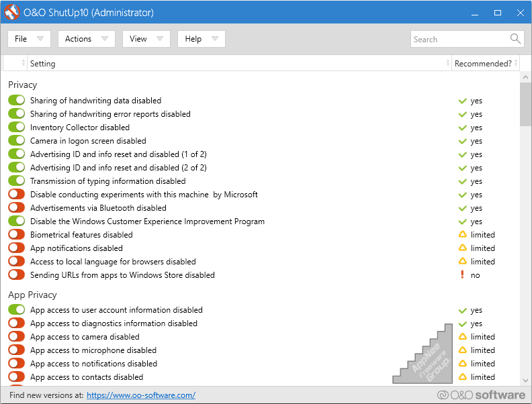Enable App access to notifications disabled

[17, 363]
